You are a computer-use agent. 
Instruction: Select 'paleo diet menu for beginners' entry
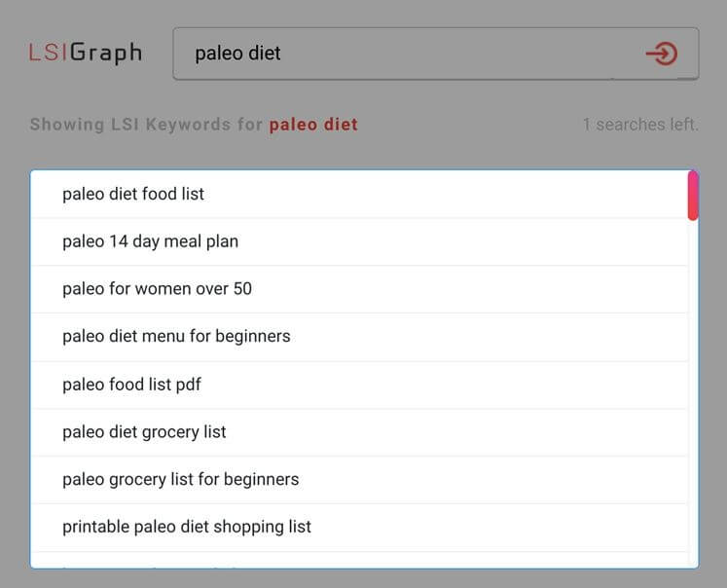(176, 337)
